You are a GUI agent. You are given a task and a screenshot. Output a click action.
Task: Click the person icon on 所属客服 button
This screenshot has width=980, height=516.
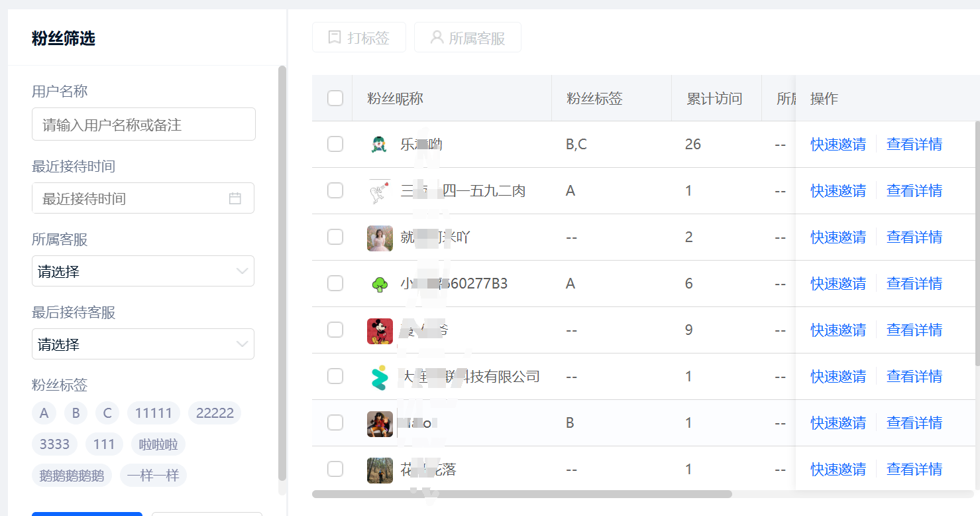(x=437, y=37)
